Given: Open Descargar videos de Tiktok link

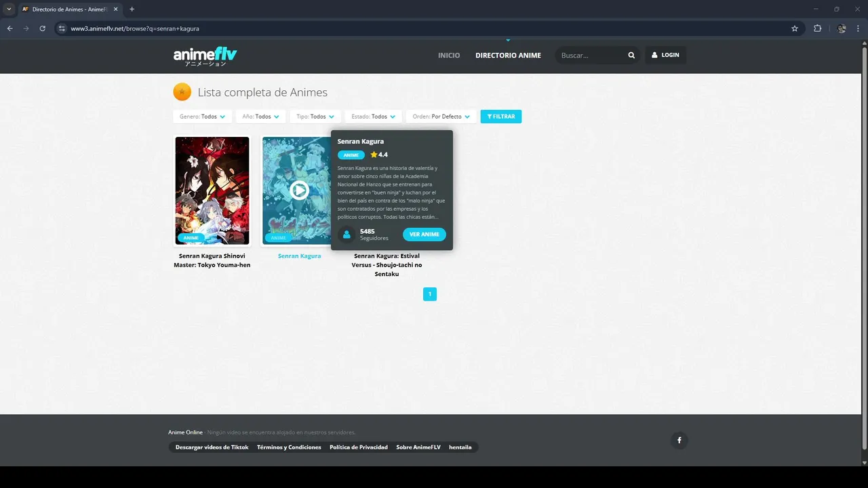Looking at the screenshot, I should (212, 447).
